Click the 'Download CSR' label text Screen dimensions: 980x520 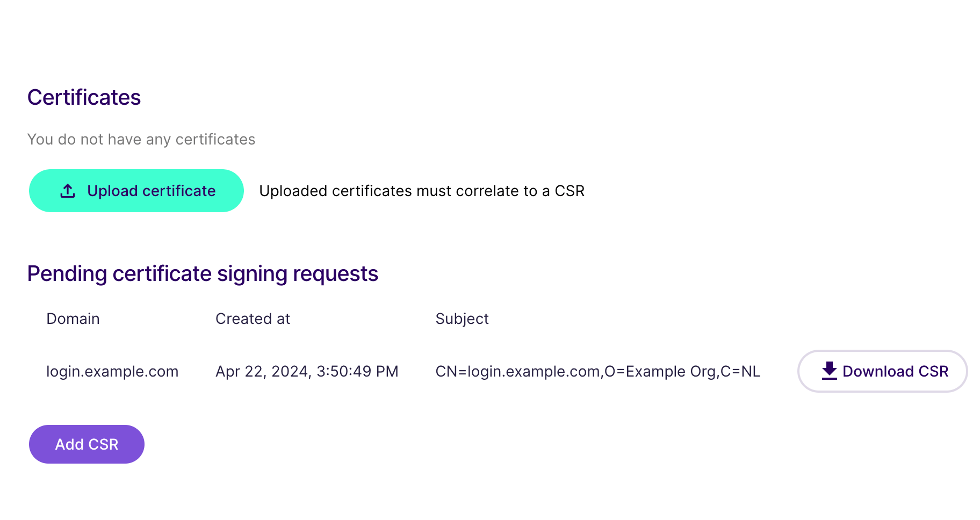point(896,371)
